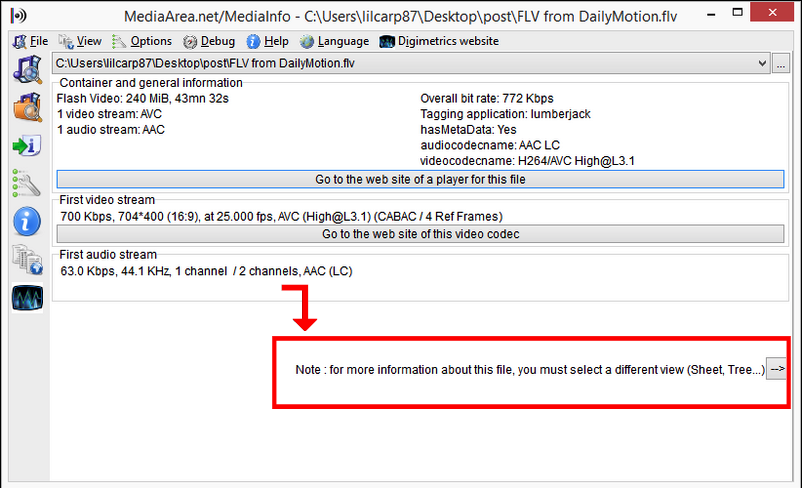The image size is (802, 488).
Task: Click the "1 audio stream: AAC" text
Action: click(110, 130)
